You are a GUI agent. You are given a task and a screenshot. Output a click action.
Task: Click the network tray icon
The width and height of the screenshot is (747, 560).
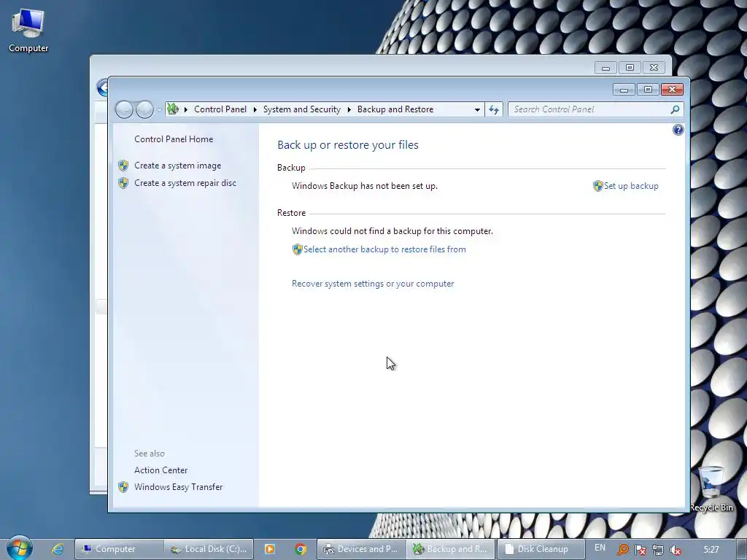tap(657, 550)
